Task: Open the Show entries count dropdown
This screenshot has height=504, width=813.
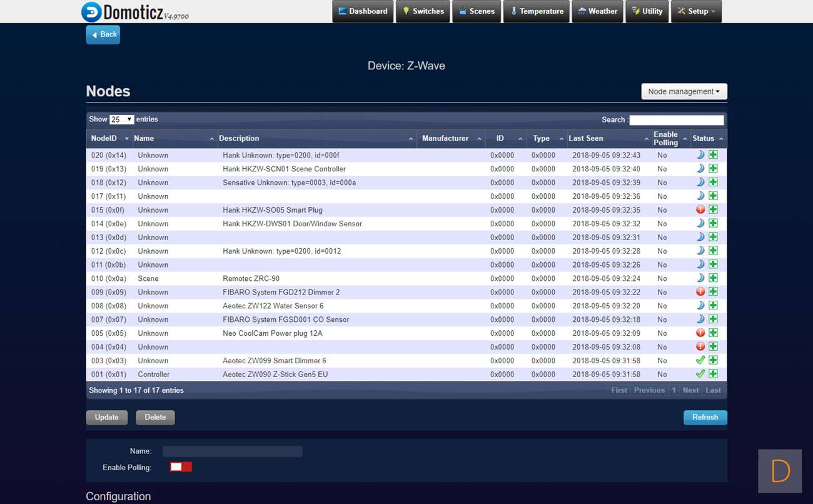Action: coord(121,119)
